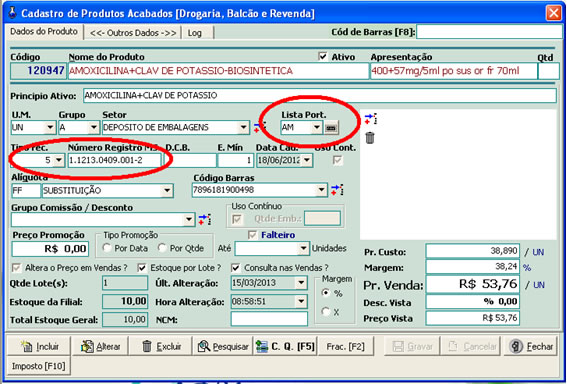Viewport: 567px width, 385px height.
Task: Click the flask icon in title bar
Action: pyautogui.click(x=12, y=12)
